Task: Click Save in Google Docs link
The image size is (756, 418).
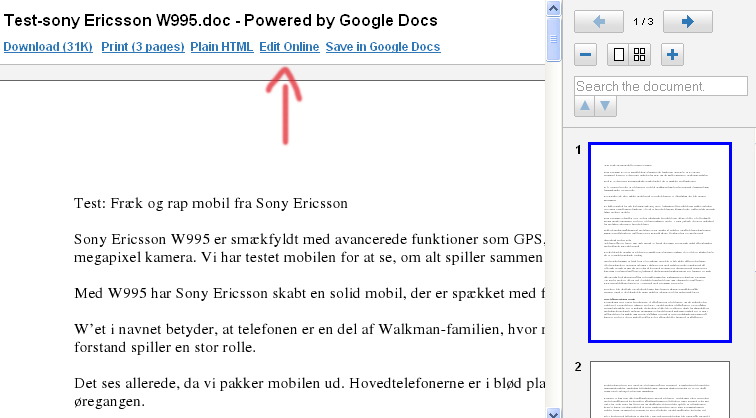Action: coord(383,47)
